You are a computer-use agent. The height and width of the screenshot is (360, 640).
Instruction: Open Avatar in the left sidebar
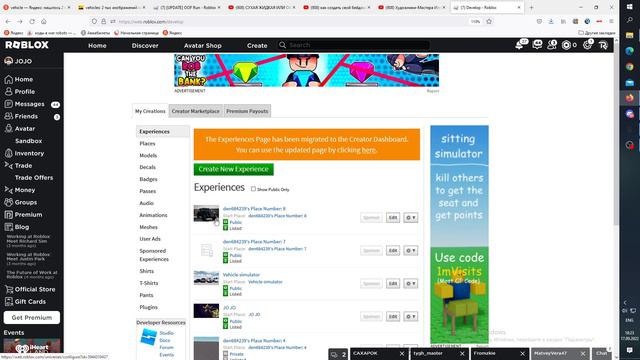coord(24,129)
